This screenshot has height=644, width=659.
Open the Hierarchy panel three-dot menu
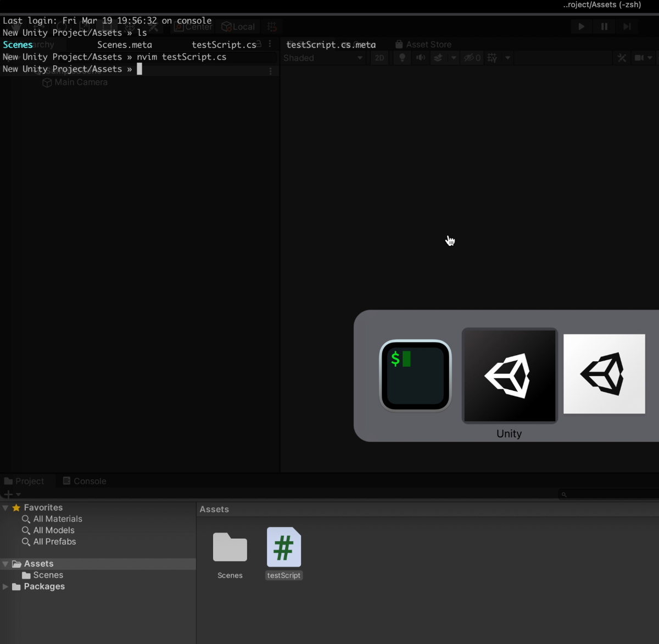[270, 71]
